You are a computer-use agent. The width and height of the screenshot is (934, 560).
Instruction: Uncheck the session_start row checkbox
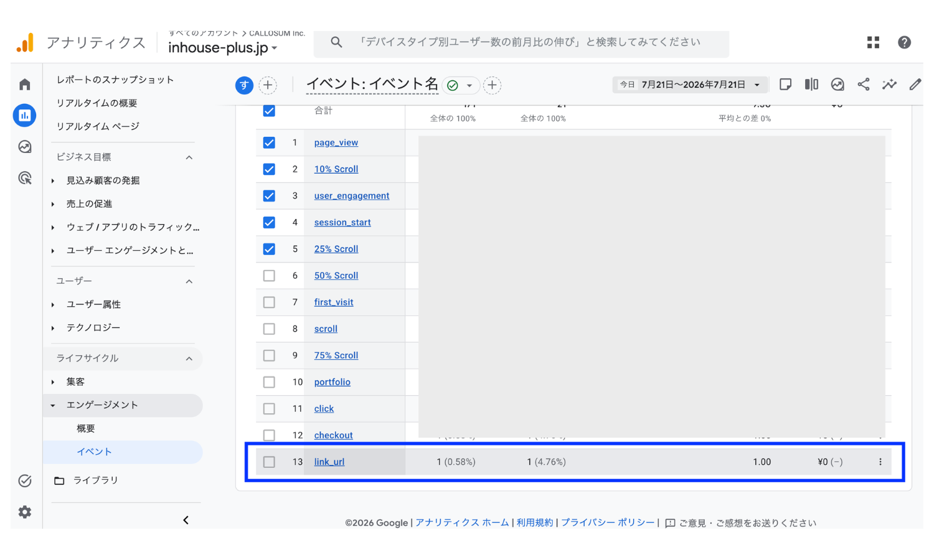[269, 222]
